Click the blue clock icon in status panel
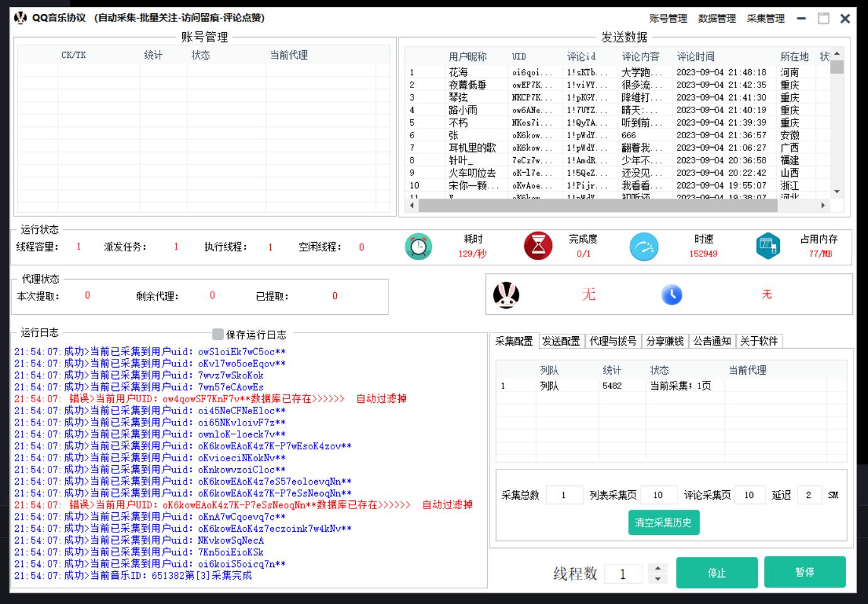 point(671,295)
